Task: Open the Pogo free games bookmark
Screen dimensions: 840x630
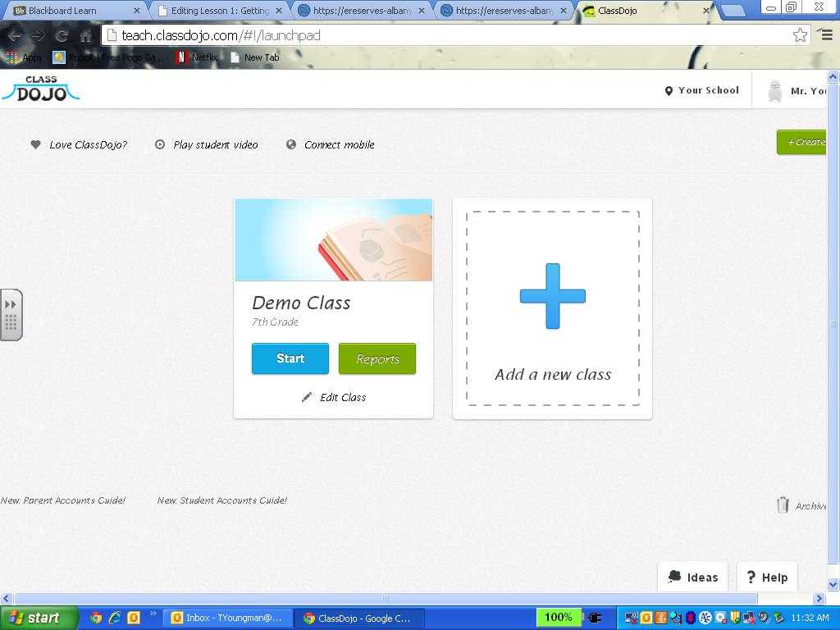Action: coord(109,57)
